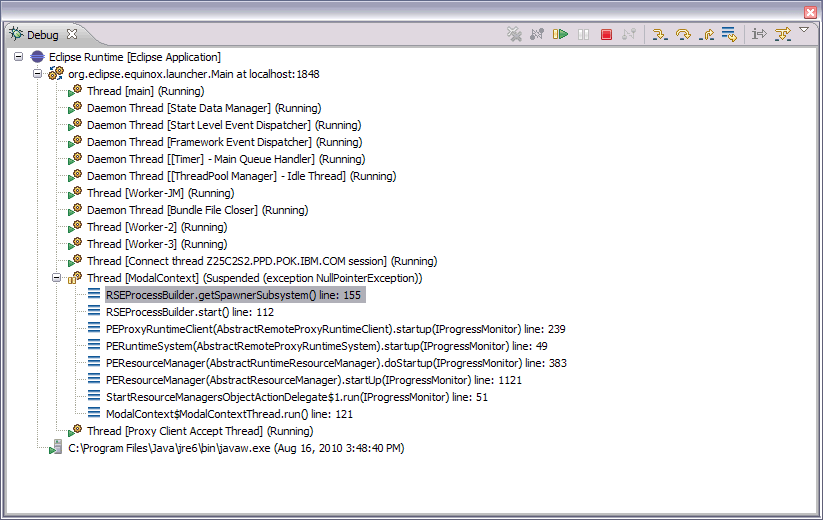Select suspended Thread [ModalContext]
Image resolution: width=823 pixels, height=520 pixels.
(255, 278)
